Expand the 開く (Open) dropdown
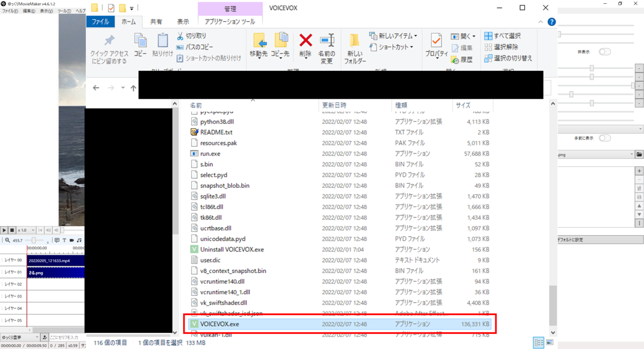 point(463,36)
